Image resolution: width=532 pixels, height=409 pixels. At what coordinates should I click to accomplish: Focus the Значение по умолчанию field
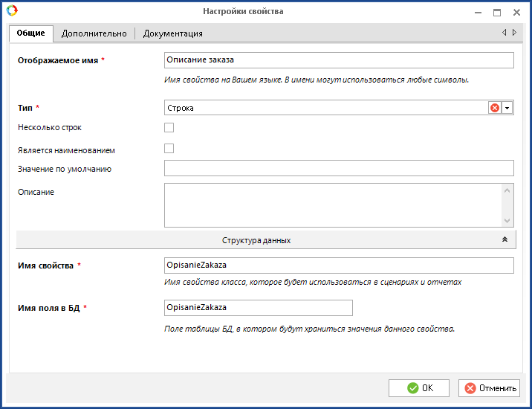point(339,169)
